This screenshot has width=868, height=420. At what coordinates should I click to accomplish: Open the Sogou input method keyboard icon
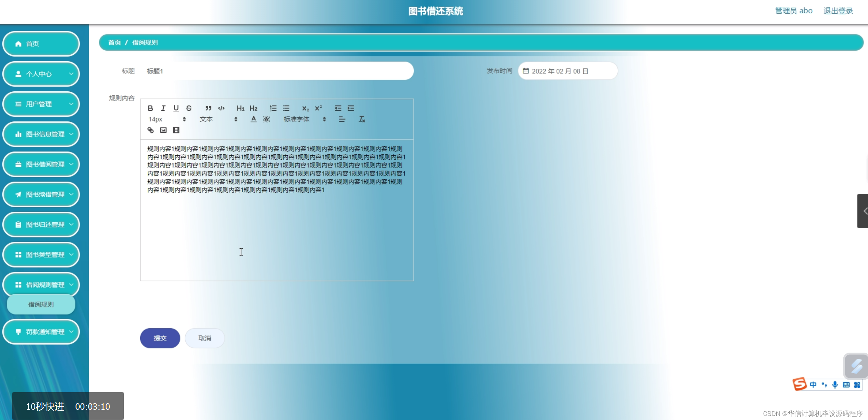coord(846,384)
